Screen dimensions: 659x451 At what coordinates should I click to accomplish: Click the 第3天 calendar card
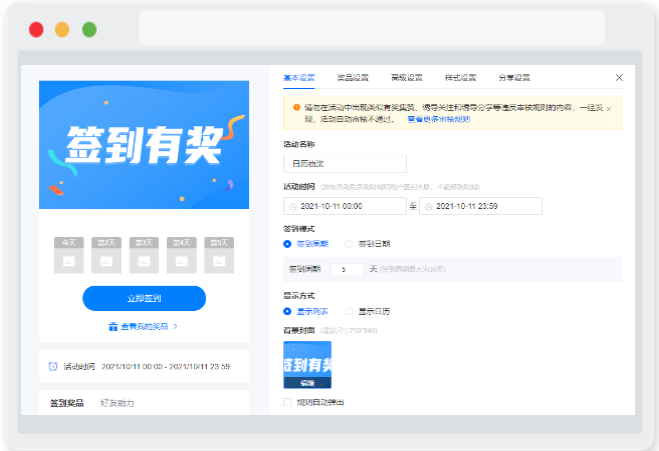[x=144, y=255]
